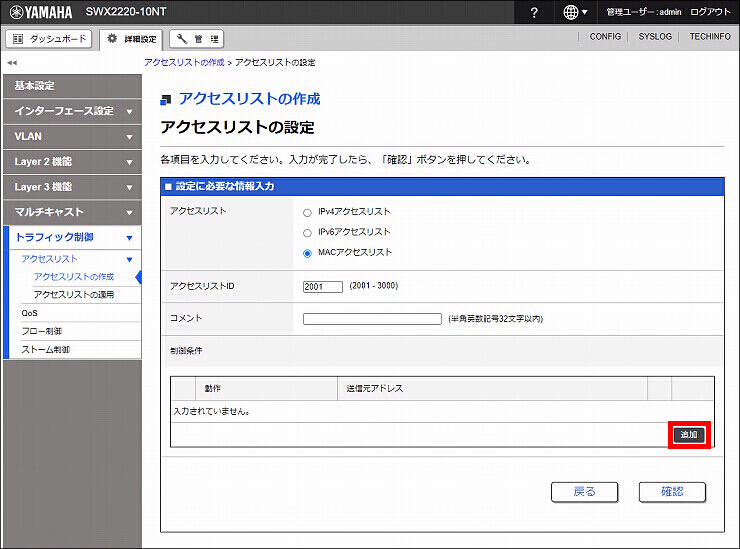Open フロー制御 in the sidebar
Image resolution: width=740 pixels, height=549 pixels.
click(x=42, y=331)
